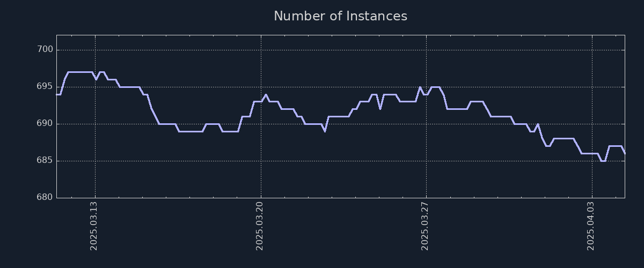Click the sharp dip to 692 before 2025.03.27

tap(380, 109)
